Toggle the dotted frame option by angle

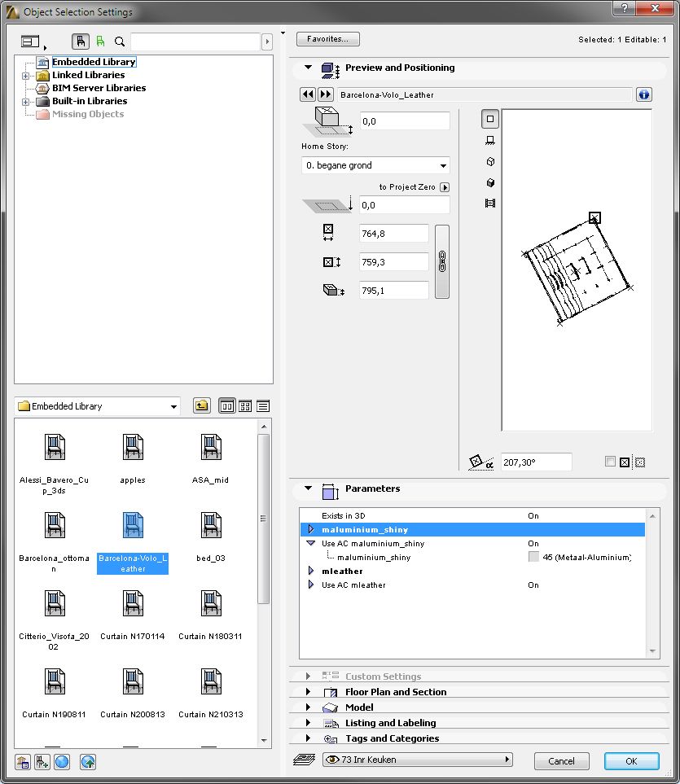(640, 462)
